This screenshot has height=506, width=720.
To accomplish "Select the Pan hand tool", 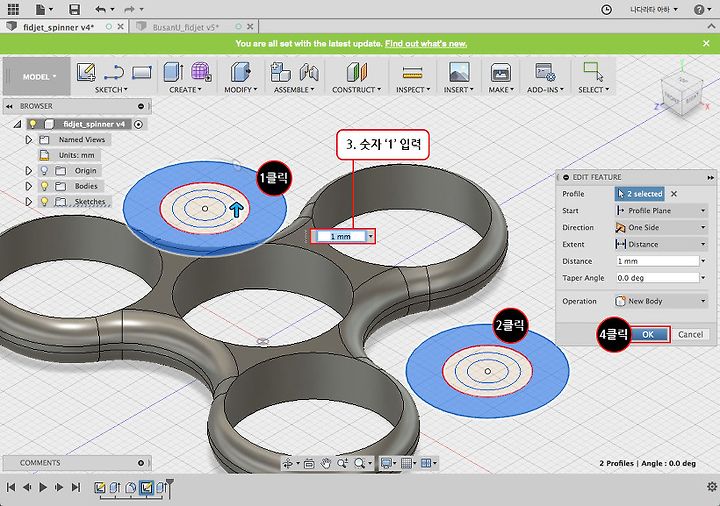I will 326,463.
